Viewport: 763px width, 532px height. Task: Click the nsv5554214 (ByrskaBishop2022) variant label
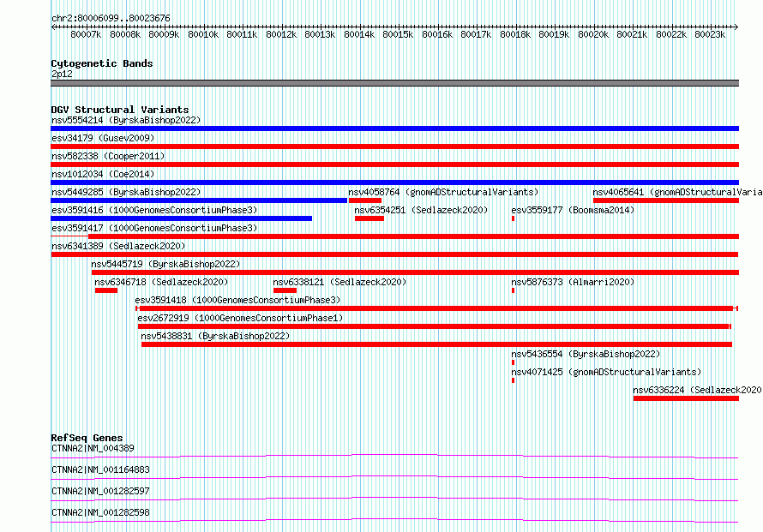[126, 120]
